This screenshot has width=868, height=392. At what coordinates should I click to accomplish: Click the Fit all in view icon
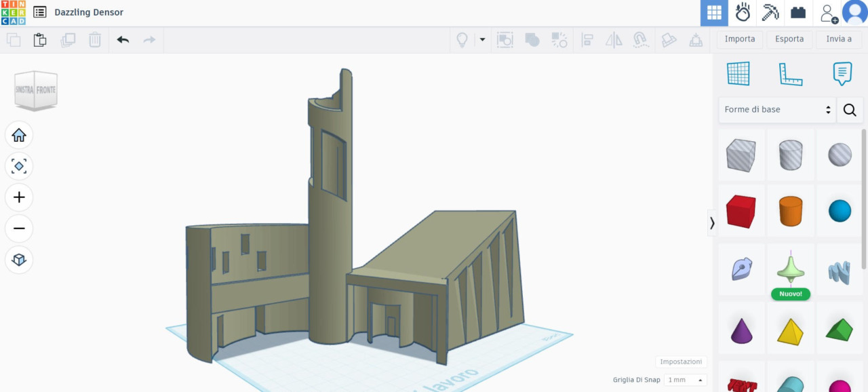pos(19,166)
